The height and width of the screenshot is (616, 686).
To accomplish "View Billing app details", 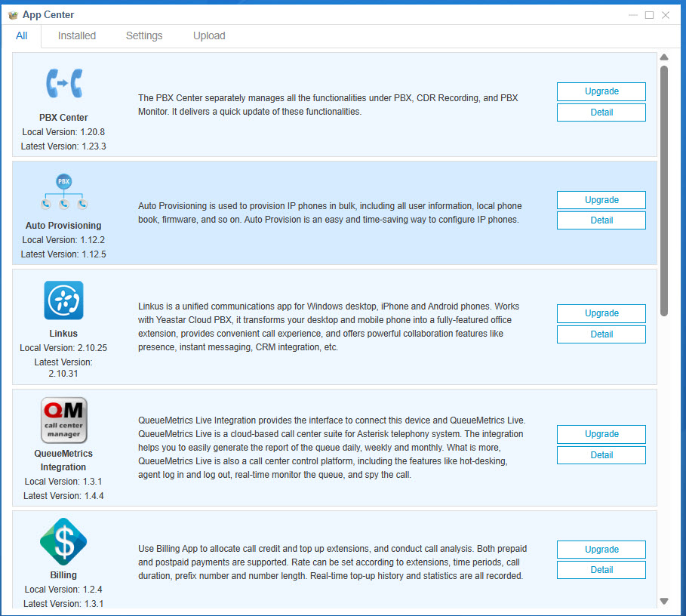I will click(x=601, y=569).
